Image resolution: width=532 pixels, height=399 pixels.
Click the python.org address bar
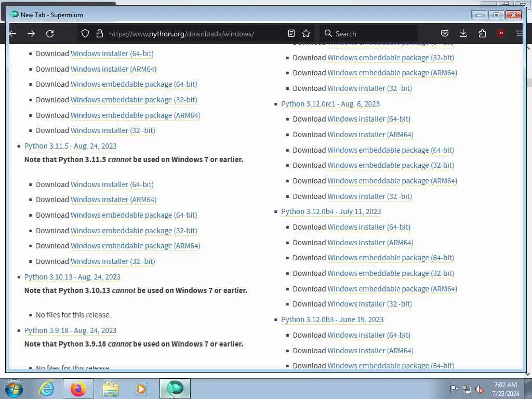[181, 34]
